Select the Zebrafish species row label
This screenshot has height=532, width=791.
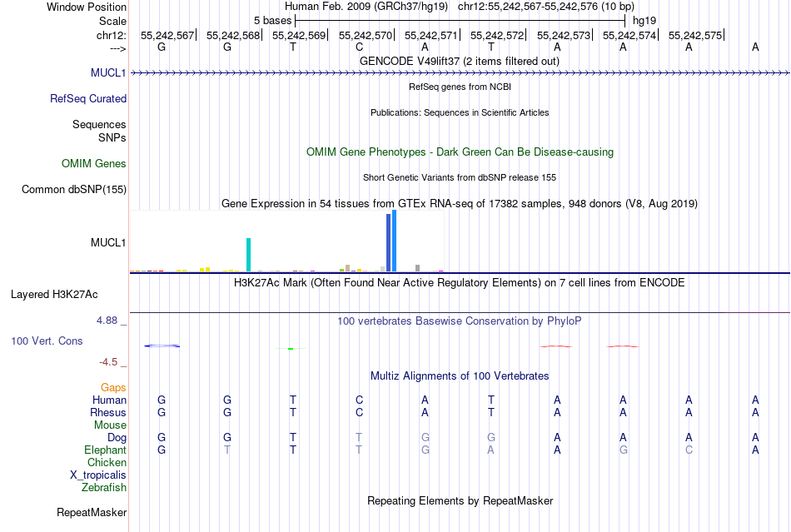[104, 488]
